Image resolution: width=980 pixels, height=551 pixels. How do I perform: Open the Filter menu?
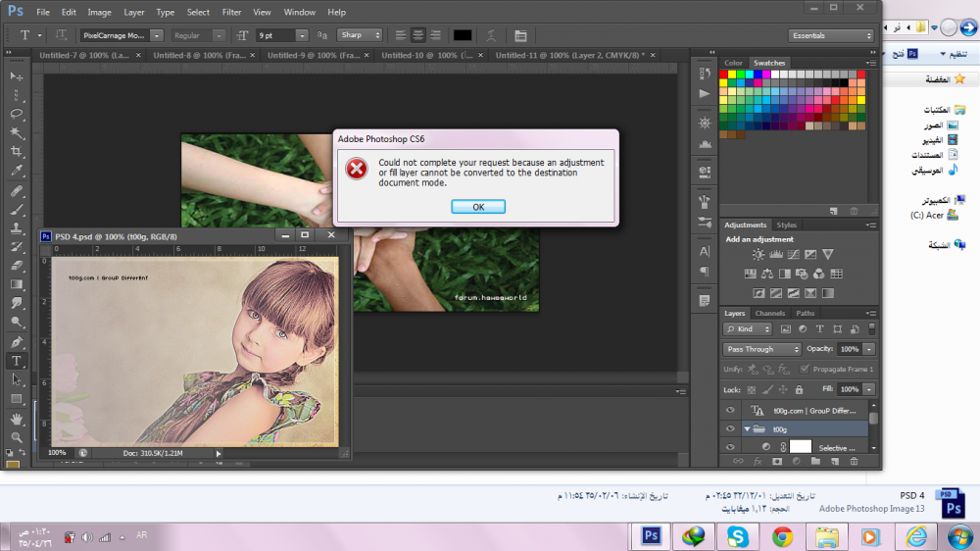231,13
